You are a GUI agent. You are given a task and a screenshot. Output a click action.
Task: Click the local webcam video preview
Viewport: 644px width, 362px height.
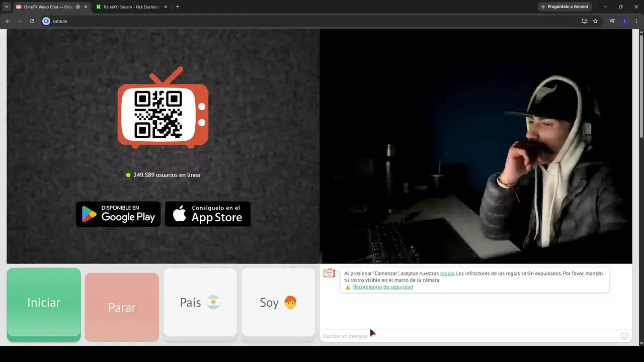click(x=475, y=146)
